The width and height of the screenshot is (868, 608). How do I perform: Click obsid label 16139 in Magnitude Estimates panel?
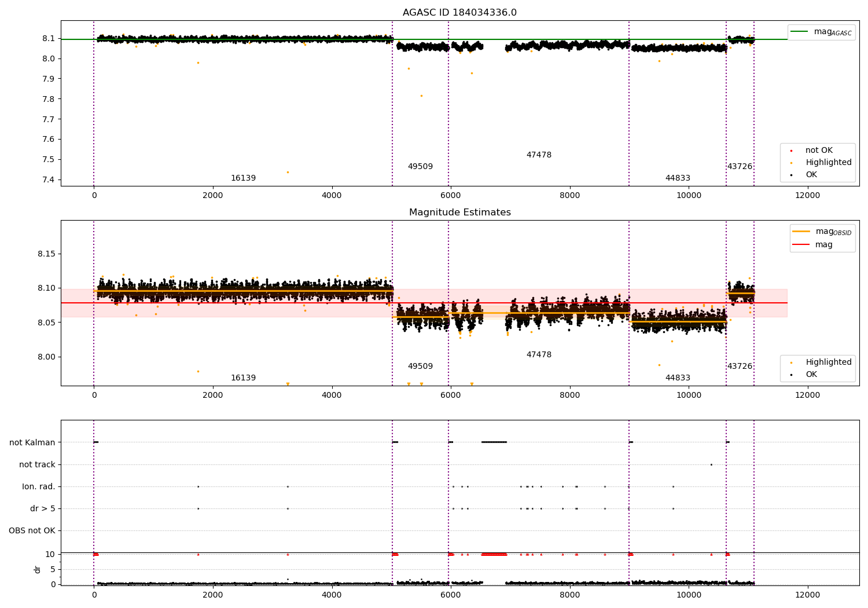[243, 378]
